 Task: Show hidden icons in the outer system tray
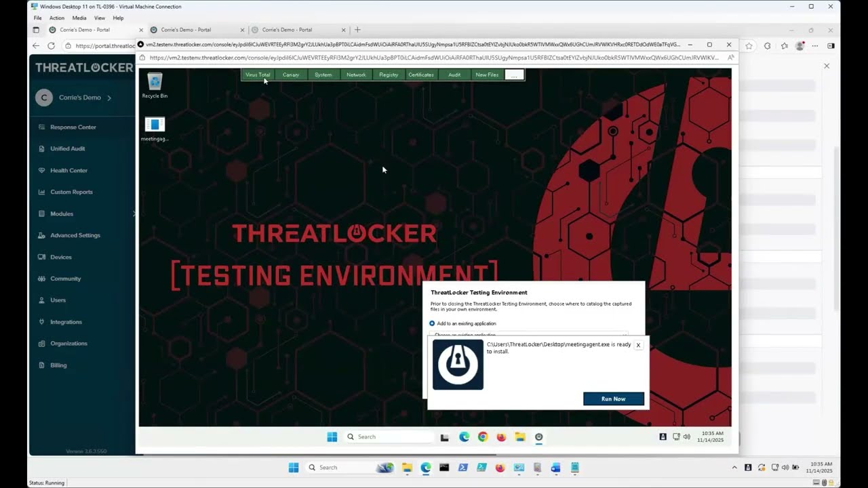pyautogui.click(x=734, y=468)
